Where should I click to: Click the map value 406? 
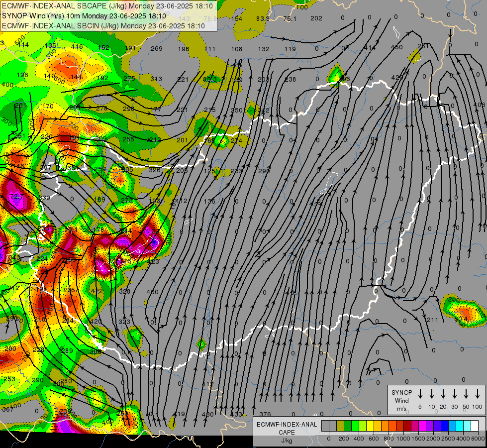point(479,105)
